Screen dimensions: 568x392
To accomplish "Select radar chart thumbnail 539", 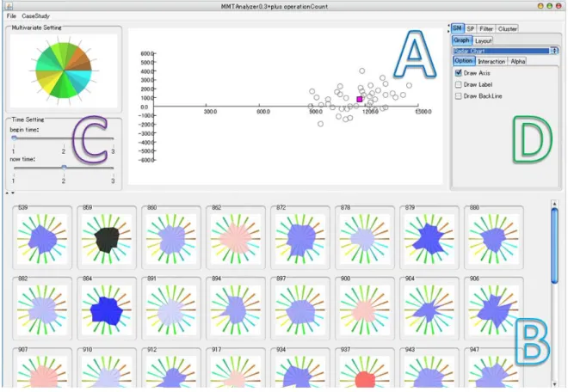I will (x=42, y=238).
